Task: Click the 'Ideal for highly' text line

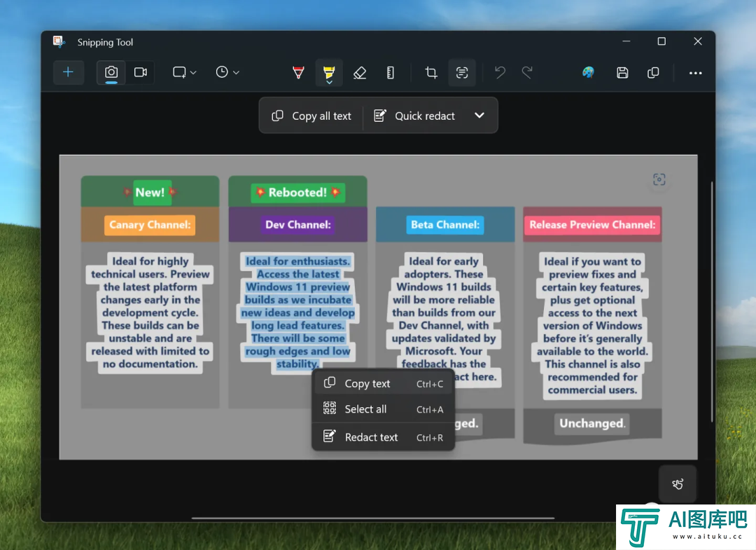Action: [x=150, y=261]
